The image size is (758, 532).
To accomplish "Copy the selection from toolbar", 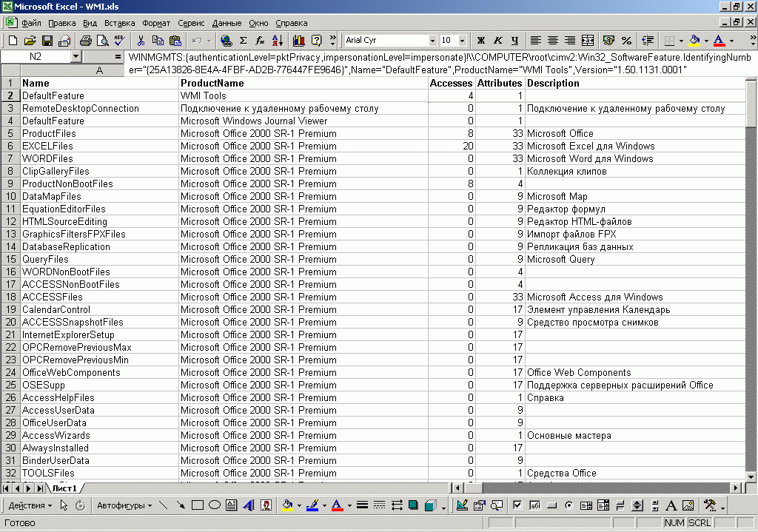I will [158, 41].
